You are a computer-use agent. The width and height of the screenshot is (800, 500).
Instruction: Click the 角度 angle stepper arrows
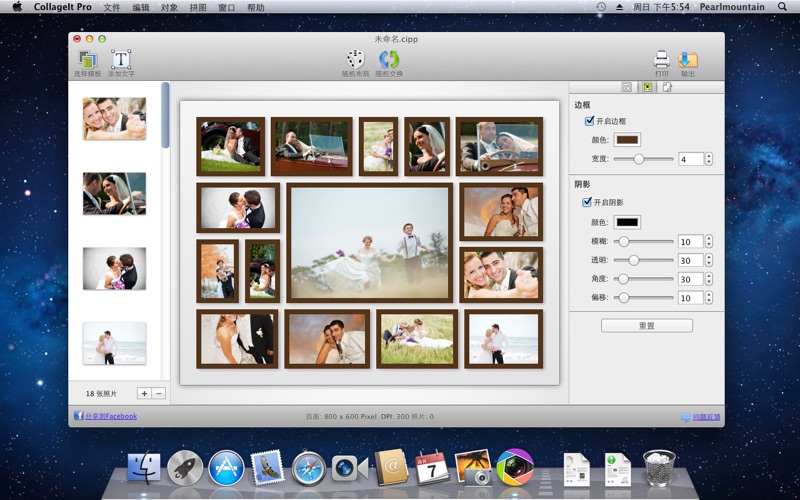pos(709,279)
